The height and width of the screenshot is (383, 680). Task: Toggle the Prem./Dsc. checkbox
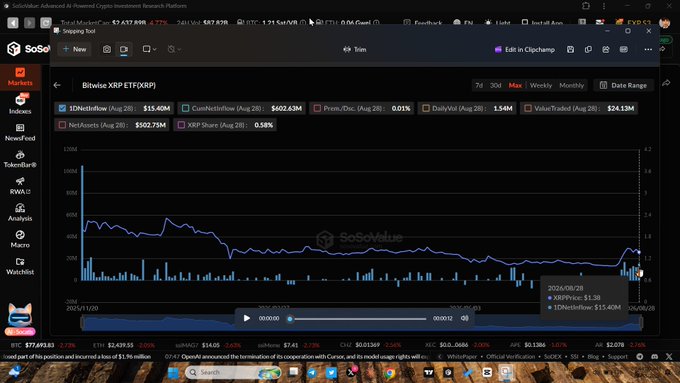click(x=317, y=108)
